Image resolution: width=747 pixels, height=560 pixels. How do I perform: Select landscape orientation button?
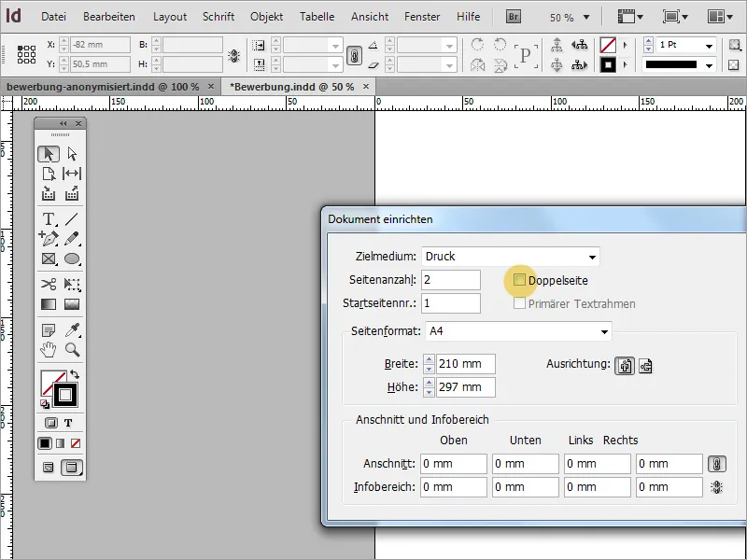coord(645,366)
